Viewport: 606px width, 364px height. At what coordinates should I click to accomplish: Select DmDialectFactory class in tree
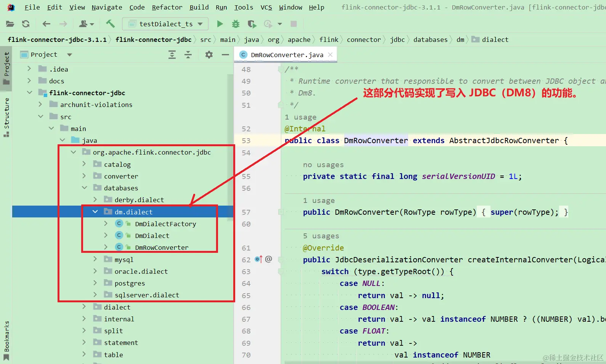click(x=165, y=224)
